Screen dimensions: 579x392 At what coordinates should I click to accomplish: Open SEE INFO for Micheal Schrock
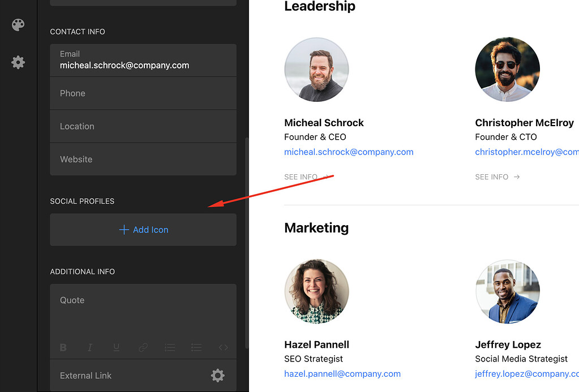click(x=301, y=176)
